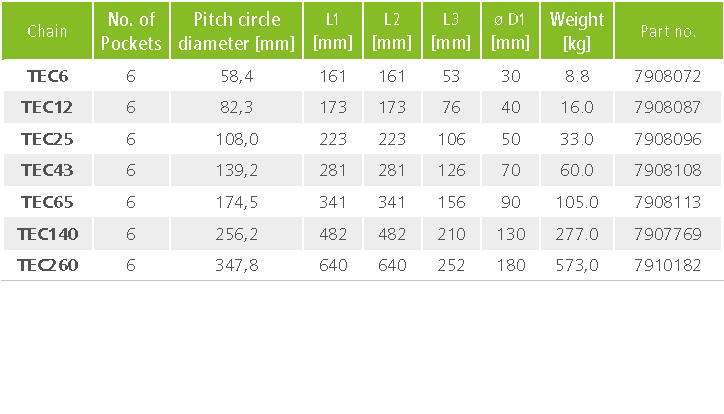Select the TEC6 chain row label
724x414 pixels.
pos(48,76)
